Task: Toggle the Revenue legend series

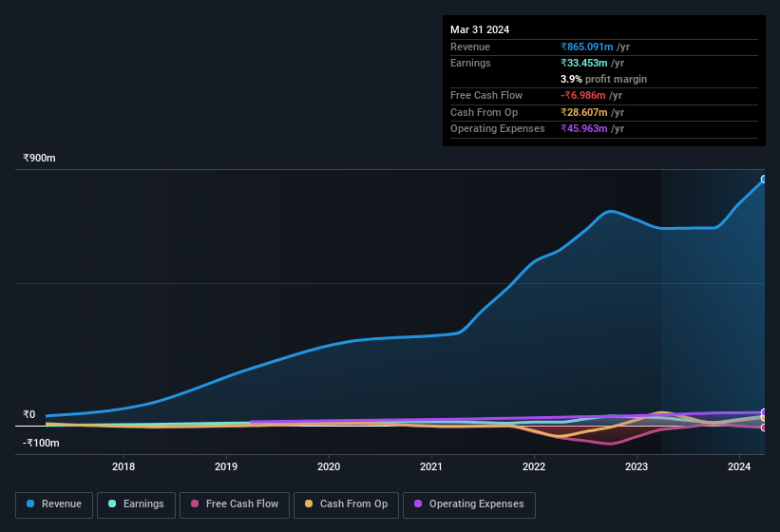Action: (x=54, y=504)
